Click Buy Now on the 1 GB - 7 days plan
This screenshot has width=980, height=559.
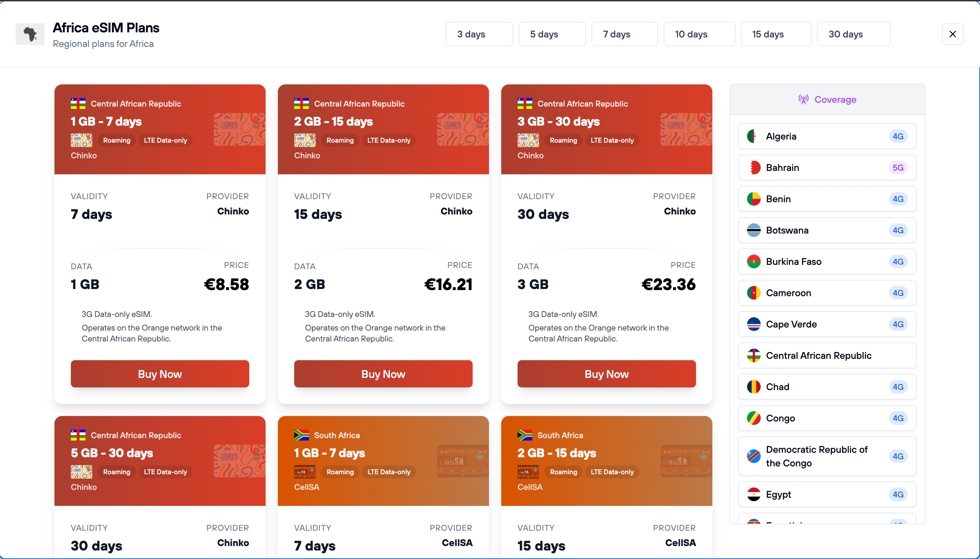(x=160, y=373)
